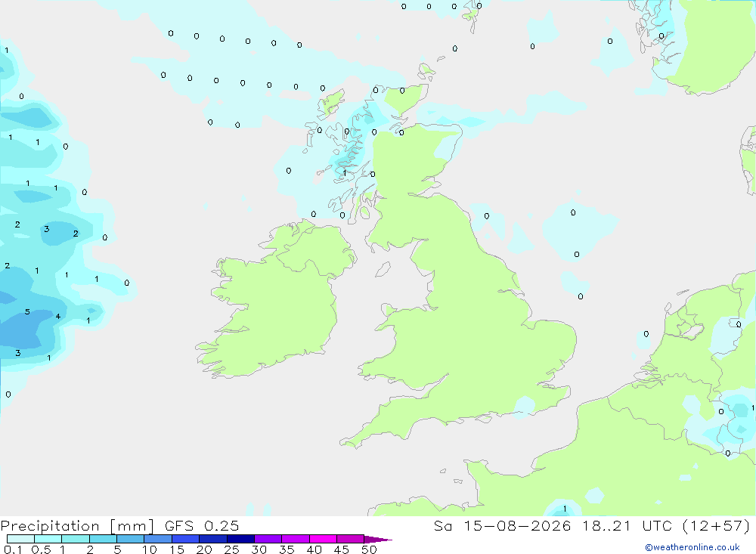
Task: Select the "18..21 UTC" time range text
Action: 627,526
